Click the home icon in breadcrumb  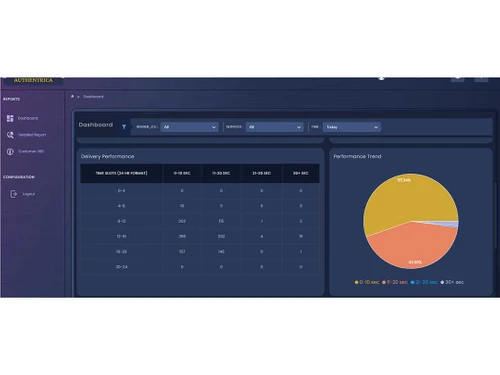(72, 96)
